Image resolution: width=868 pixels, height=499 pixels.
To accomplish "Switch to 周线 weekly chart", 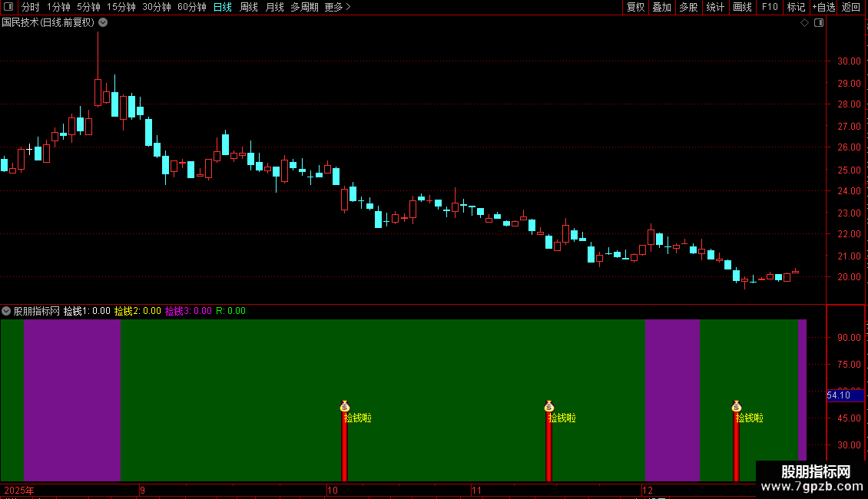I will [x=249, y=7].
